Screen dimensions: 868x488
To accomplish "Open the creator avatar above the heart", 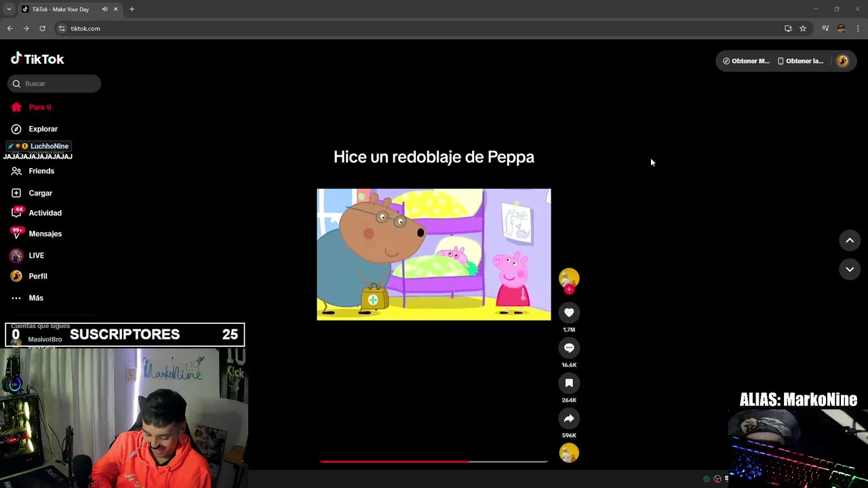I will coord(569,278).
